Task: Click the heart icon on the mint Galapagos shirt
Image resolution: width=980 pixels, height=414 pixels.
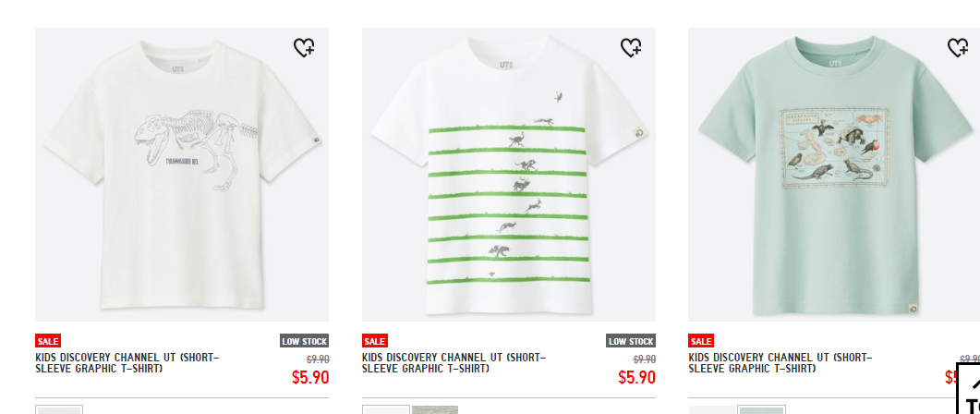Action: coord(958,47)
